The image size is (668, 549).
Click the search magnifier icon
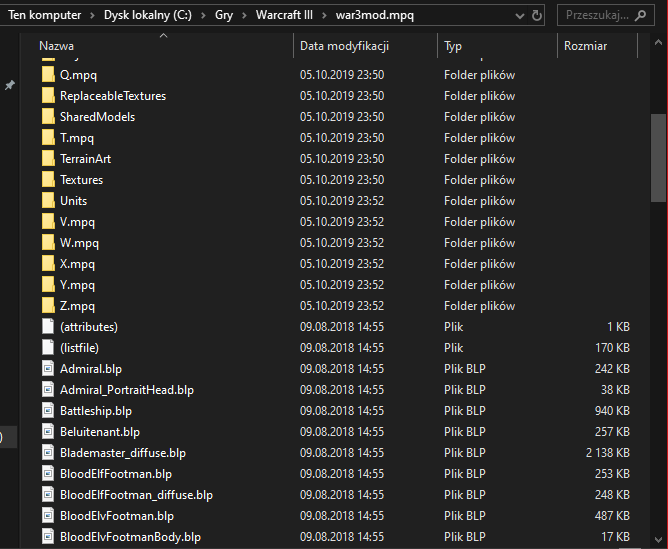(x=640, y=15)
